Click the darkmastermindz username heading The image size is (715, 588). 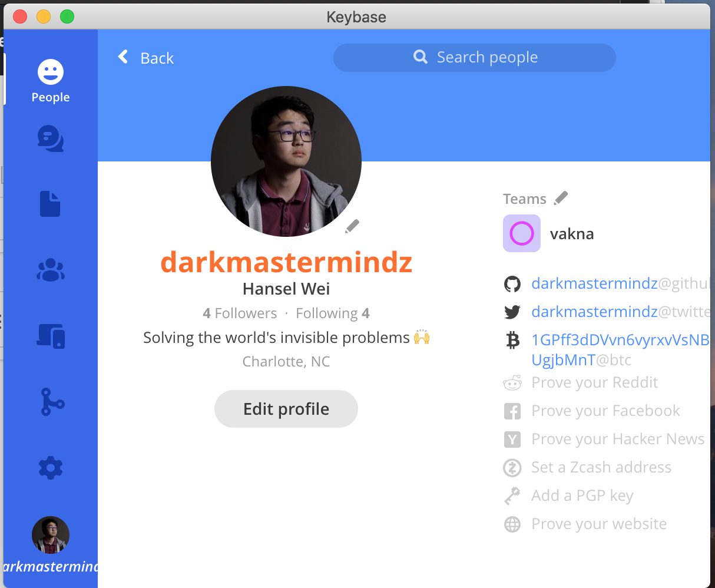(x=286, y=262)
